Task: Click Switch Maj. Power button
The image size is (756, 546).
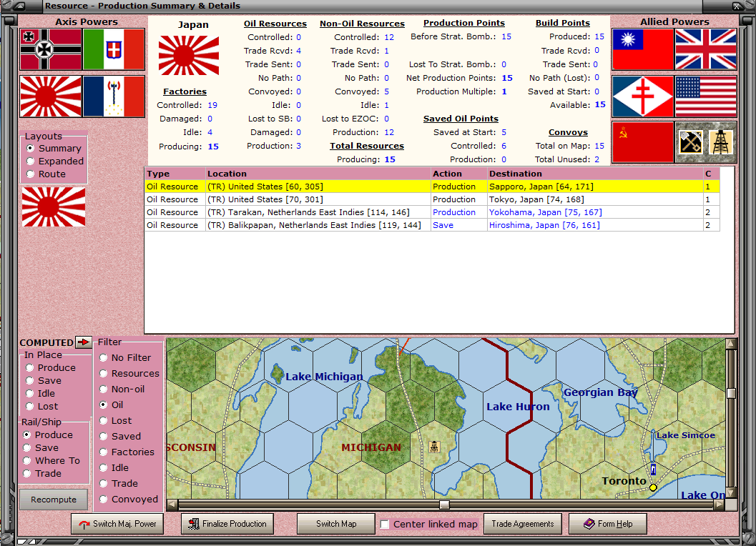Action: tap(117, 524)
